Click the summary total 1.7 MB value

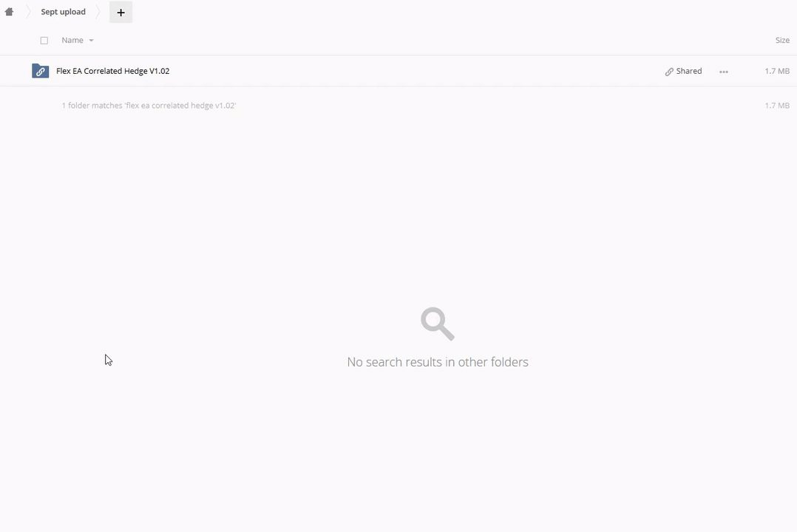[x=776, y=106]
